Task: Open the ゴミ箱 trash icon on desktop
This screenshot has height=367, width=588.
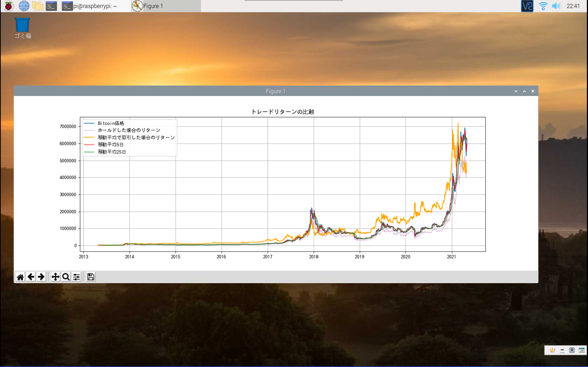Action: [22, 28]
